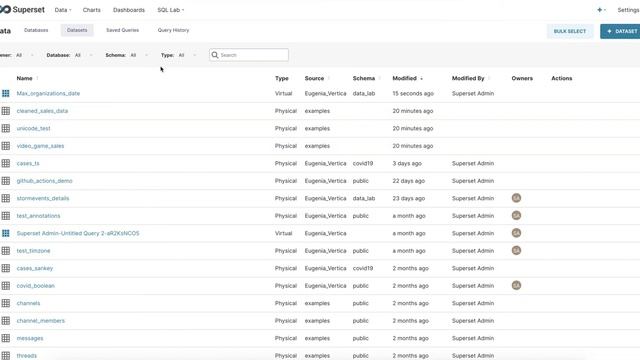Open Dashboards in the top navigation
The image size is (640, 360).
point(129,10)
